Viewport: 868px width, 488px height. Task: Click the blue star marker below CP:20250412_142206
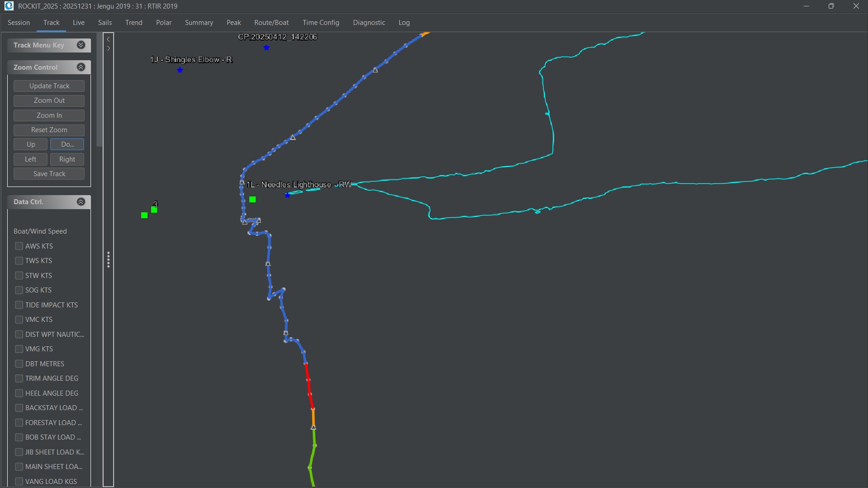pyautogui.click(x=267, y=48)
